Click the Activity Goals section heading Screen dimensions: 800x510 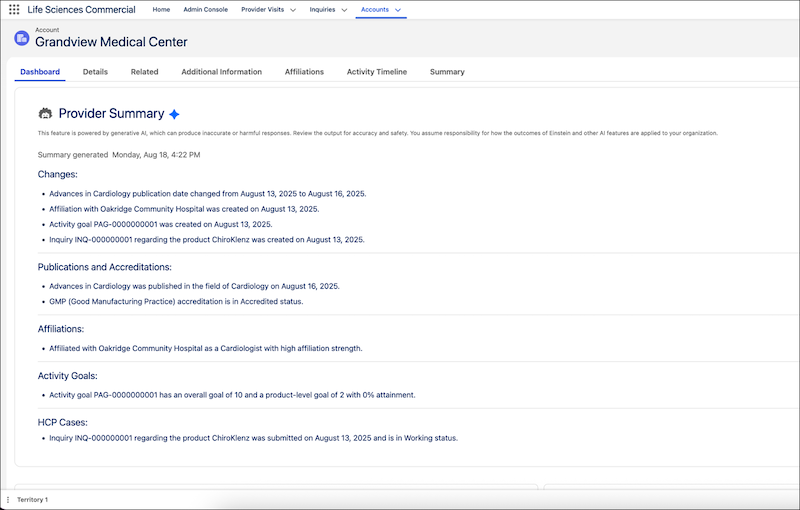67,376
